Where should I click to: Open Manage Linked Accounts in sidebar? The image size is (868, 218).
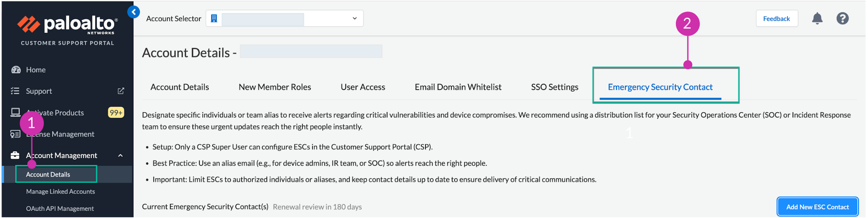[61, 192]
